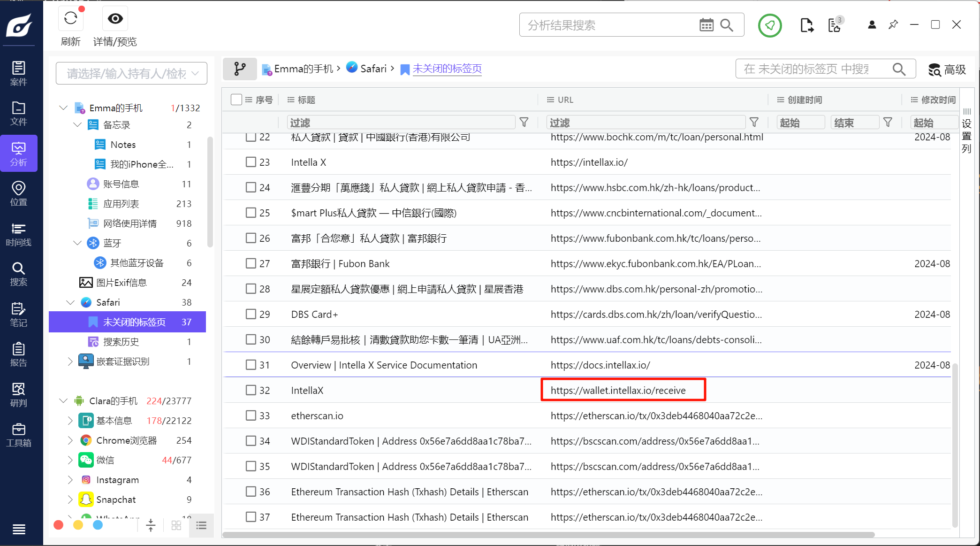This screenshot has width=980, height=546.
Task: Collapse the Safari tree node
Action: (70, 302)
